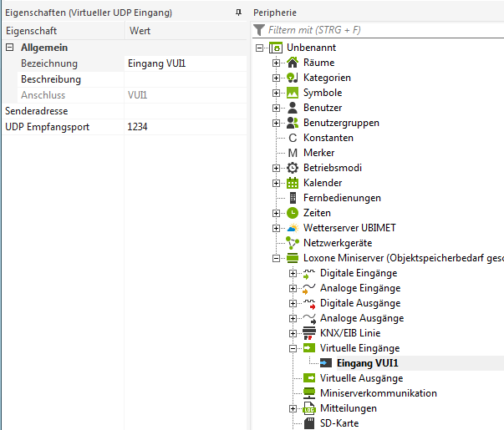The height and width of the screenshot is (430, 504).
Task: Expand the Betriebsmodi node
Action: tap(276, 169)
